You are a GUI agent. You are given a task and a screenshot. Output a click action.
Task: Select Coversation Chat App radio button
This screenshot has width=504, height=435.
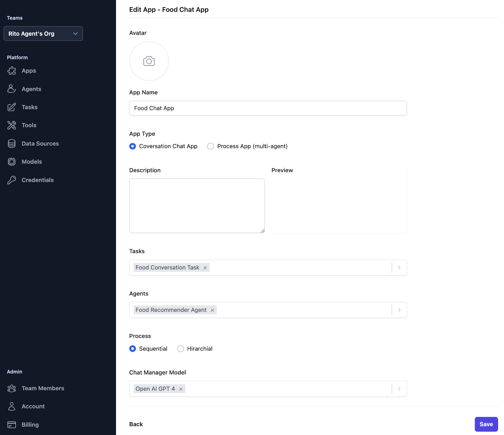click(x=133, y=146)
